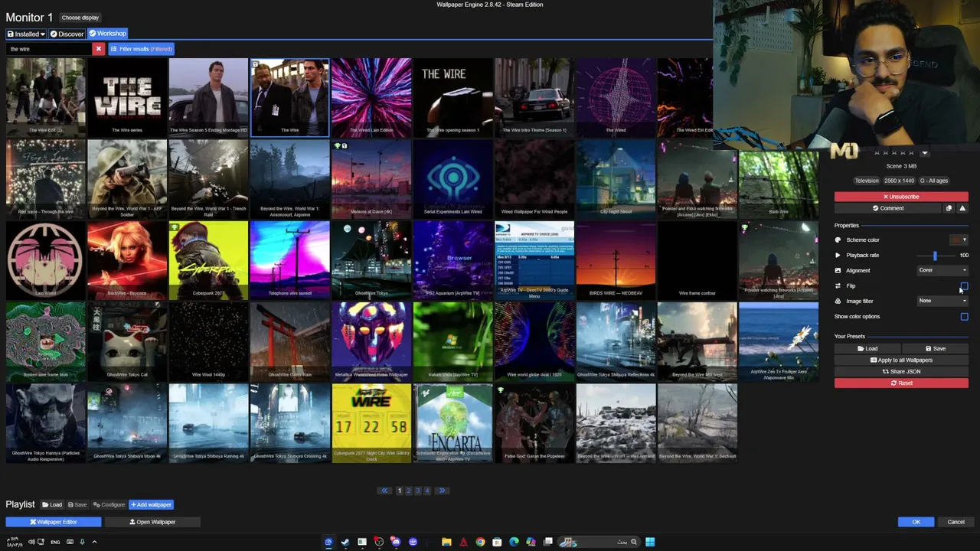Load a preset in Your Presets
Screen dimensions: 980x551
click(867, 349)
